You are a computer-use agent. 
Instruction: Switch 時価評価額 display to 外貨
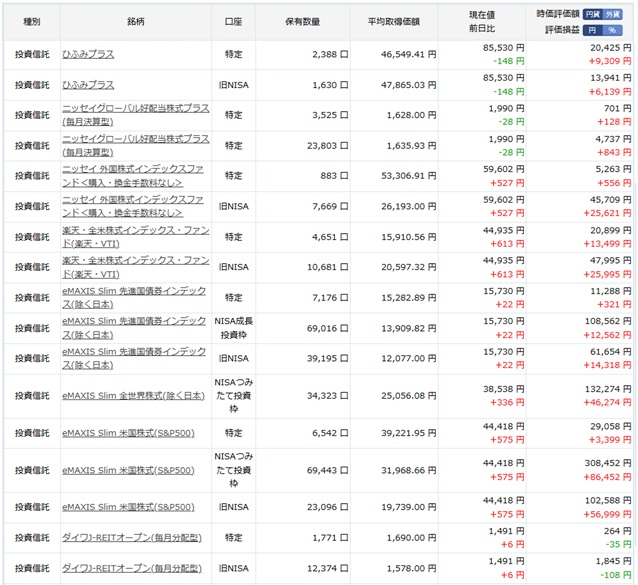(612, 14)
